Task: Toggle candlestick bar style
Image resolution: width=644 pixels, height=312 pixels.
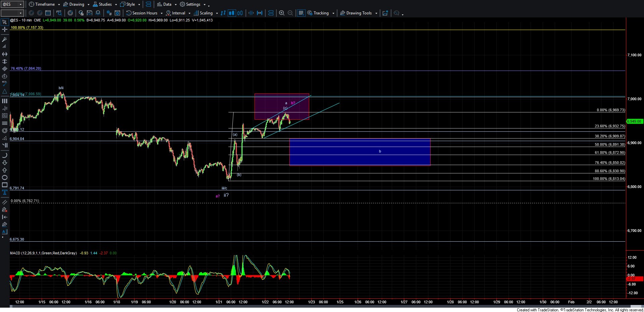Action: coord(231,13)
